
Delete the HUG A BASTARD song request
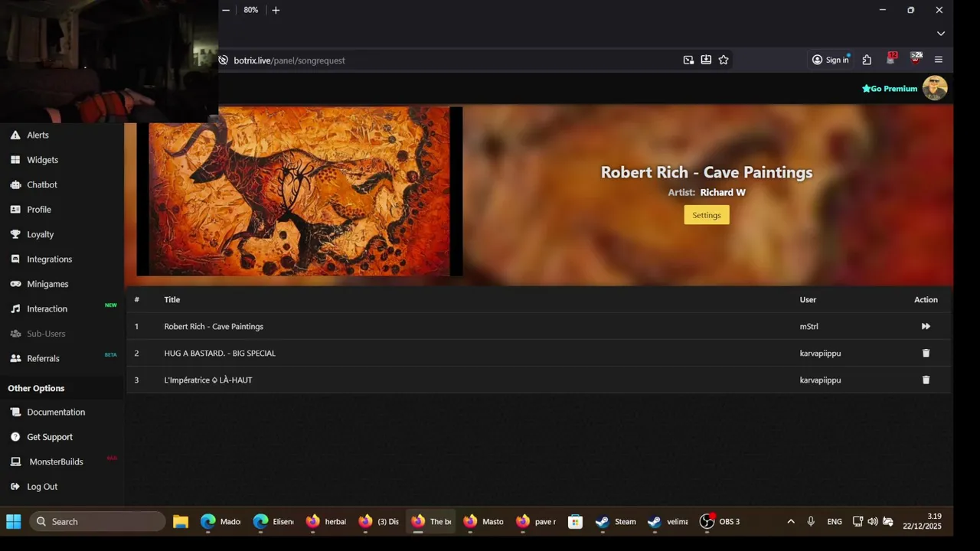(x=926, y=353)
